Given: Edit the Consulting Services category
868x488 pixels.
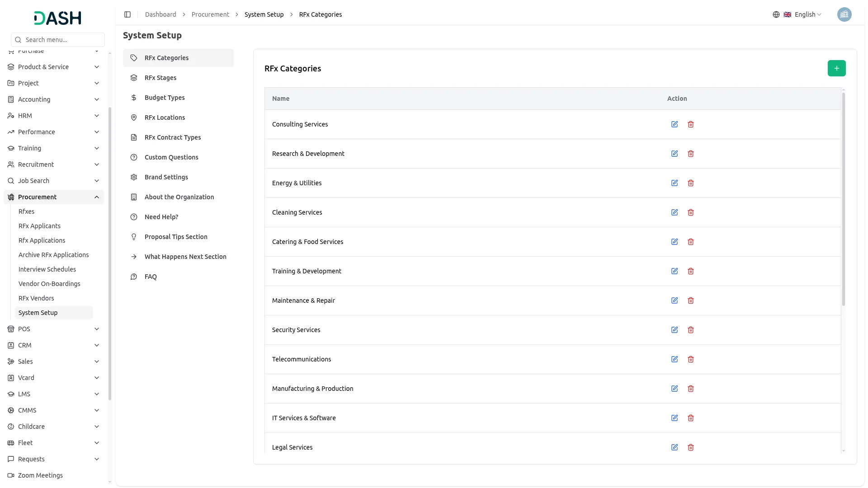Looking at the screenshot, I should [675, 124].
